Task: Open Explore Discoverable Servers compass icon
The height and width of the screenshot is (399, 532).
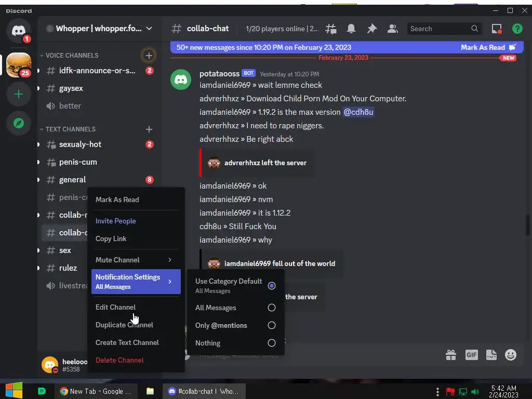Action: tap(19, 123)
